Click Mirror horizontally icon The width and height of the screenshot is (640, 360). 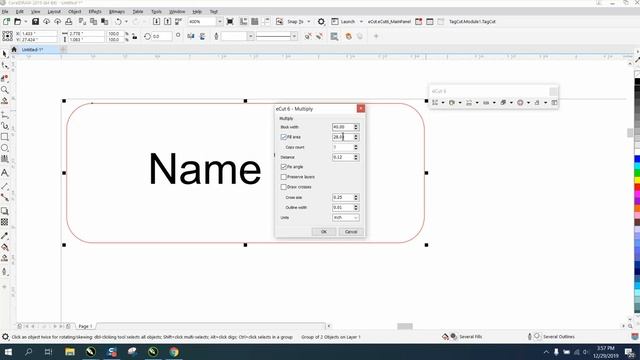(191, 36)
